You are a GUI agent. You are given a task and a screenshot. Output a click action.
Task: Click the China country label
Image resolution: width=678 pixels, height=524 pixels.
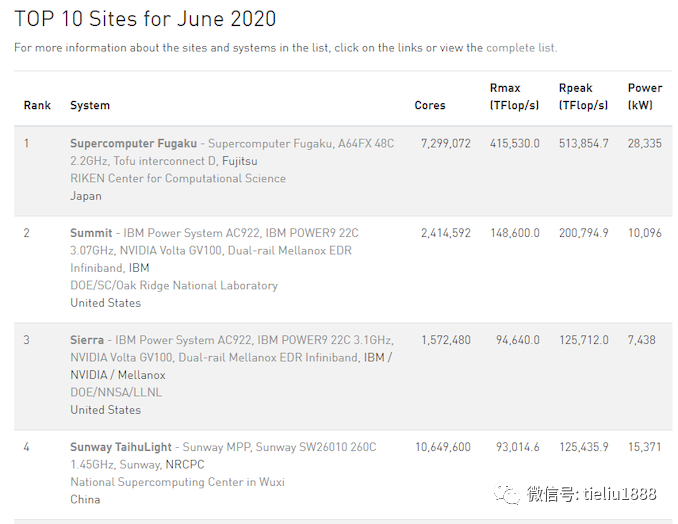(x=85, y=500)
